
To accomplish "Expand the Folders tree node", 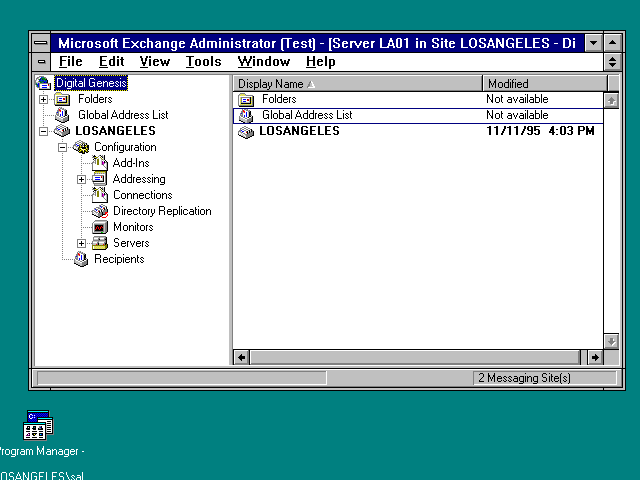I will coord(43,99).
